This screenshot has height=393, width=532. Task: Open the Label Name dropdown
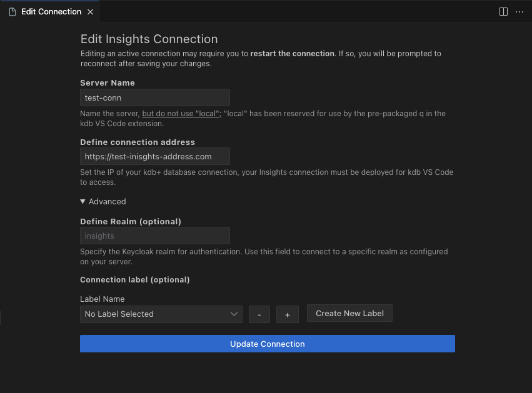point(161,314)
